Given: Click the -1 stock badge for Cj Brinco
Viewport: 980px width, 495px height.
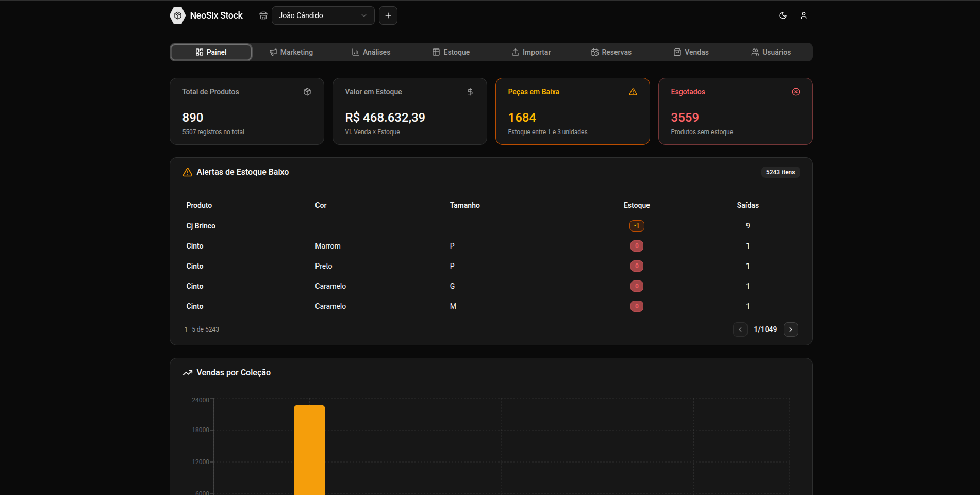Looking at the screenshot, I should pyautogui.click(x=637, y=226).
